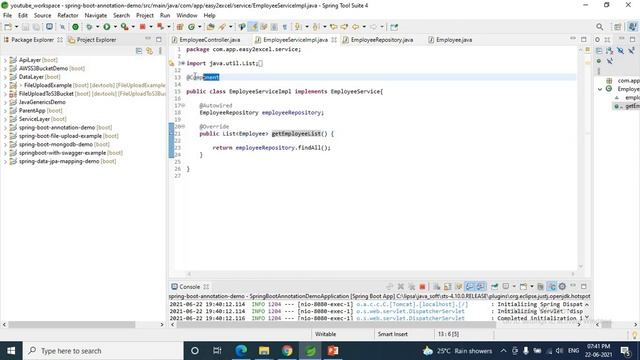
Task: Toggle Pin Console button
Action: 495,287
